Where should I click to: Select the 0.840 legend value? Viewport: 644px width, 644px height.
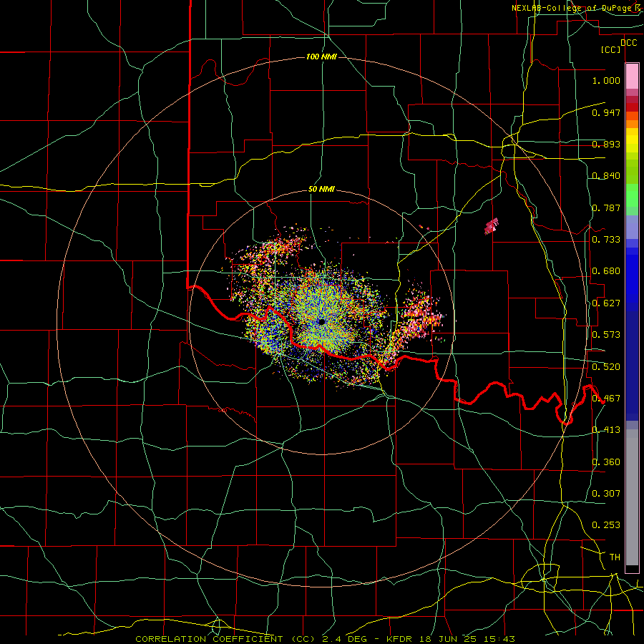pos(606,176)
